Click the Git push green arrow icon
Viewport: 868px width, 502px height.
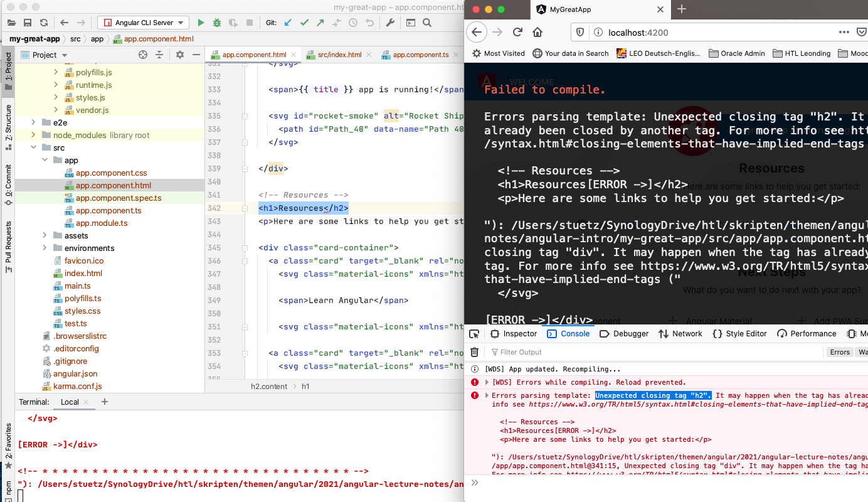coord(320,23)
